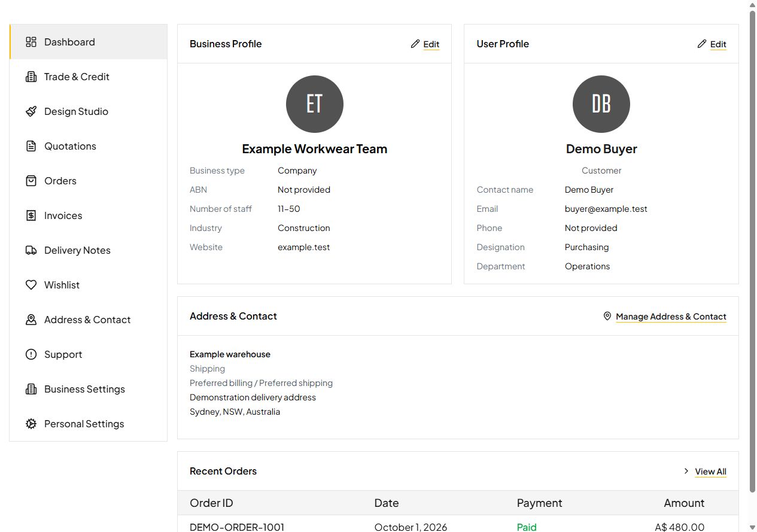Viewport: 757px width, 532px height.
Task: Click the Amount column header
Action: [x=684, y=503]
